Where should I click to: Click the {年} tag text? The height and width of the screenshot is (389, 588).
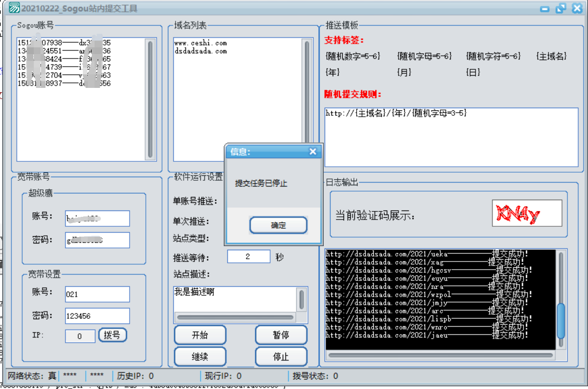[332, 72]
